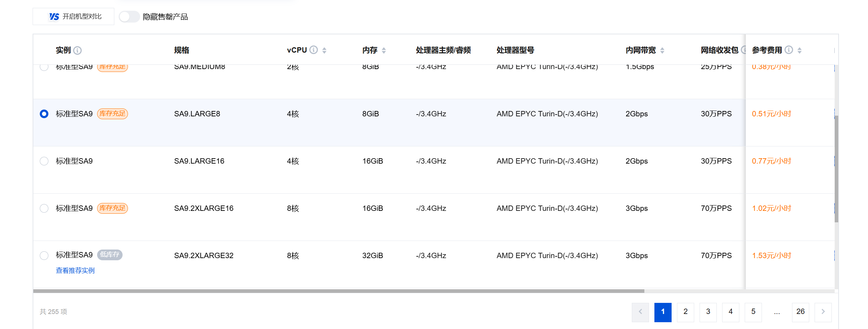Go to page 5
The width and height of the screenshot is (868, 329).
click(753, 312)
